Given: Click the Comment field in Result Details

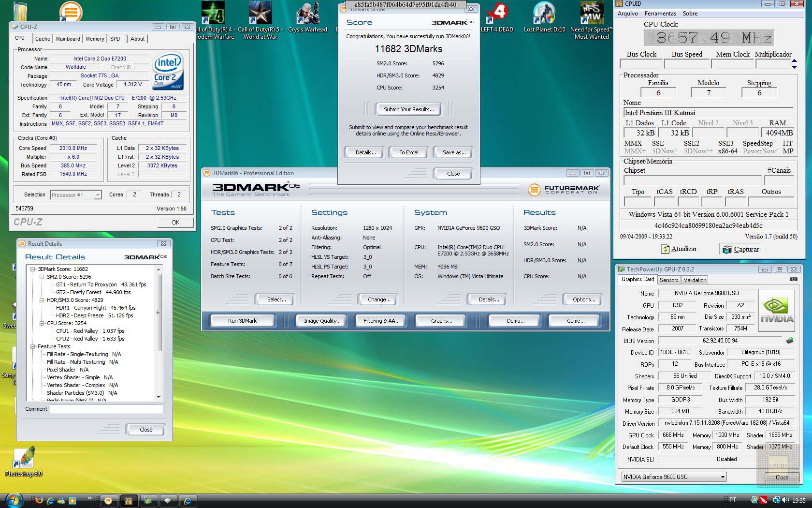Looking at the screenshot, I should pyautogui.click(x=106, y=409).
